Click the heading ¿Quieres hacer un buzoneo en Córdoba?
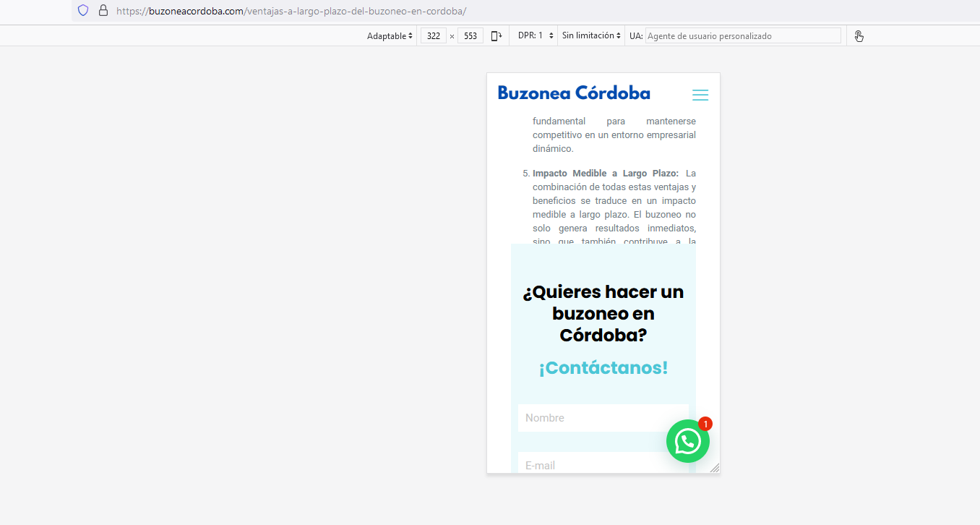This screenshot has height=525, width=980. pyautogui.click(x=603, y=314)
